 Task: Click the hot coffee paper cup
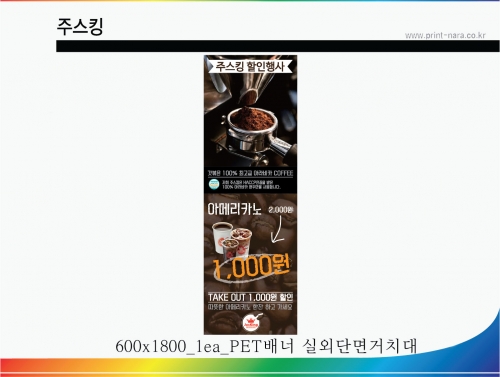(x=221, y=237)
